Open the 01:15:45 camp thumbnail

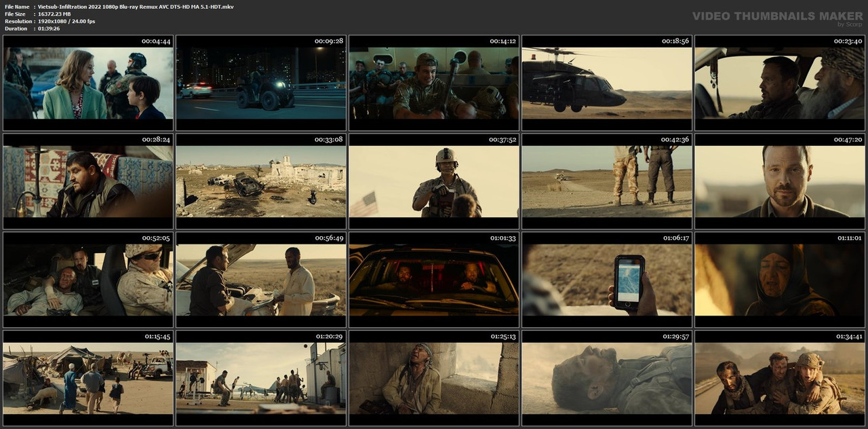click(88, 378)
